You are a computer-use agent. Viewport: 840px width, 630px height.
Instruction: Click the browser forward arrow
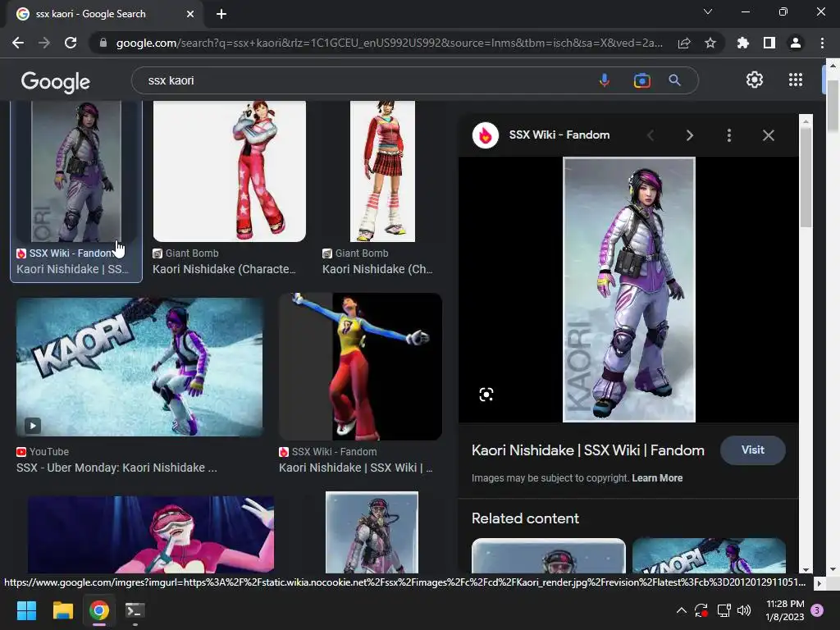(44, 43)
